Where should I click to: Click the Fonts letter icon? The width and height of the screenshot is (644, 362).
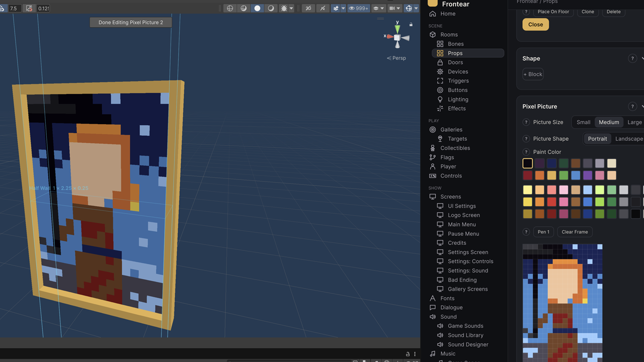click(x=433, y=298)
